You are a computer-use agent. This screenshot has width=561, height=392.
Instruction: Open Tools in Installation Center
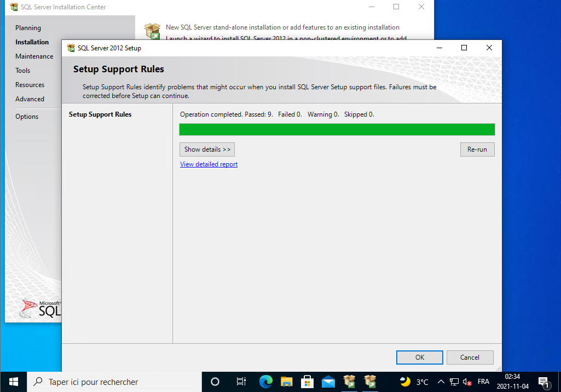(22, 71)
